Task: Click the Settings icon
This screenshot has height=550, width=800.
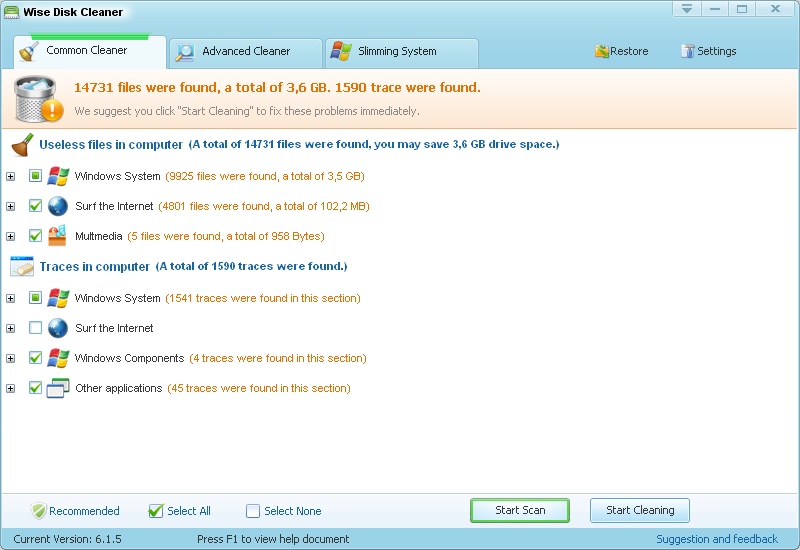Action: point(688,51)
